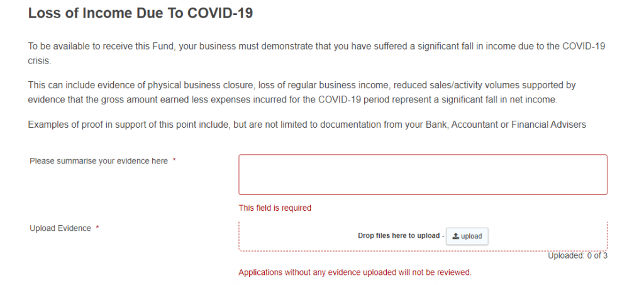Click the red asterisk beside the summarise label
The height and width of the screenshot is (285, 644).
coord(174,161)
